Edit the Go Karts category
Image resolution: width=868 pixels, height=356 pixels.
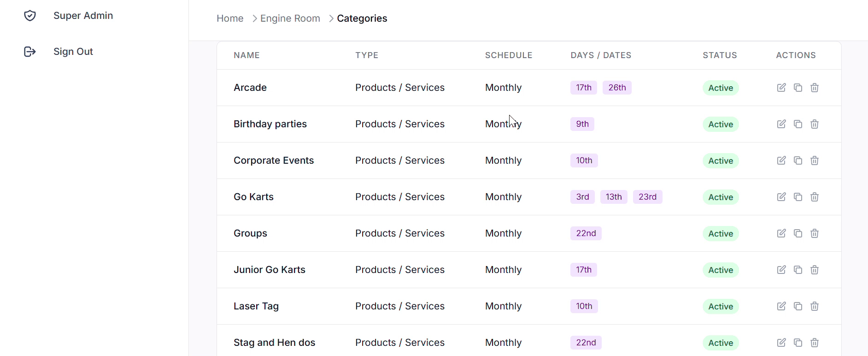(781, 197)
